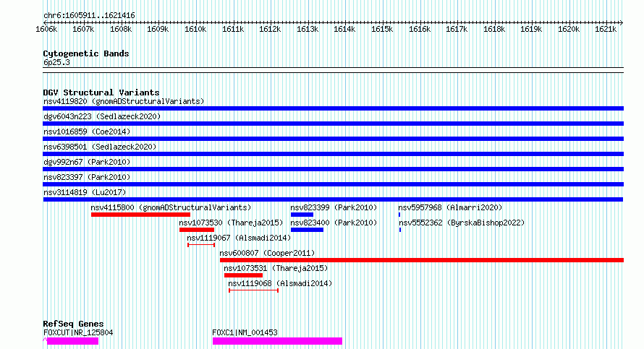Select the nsv1073530 (Thareja2015) label
Screen dimensions: 644x349
231,223
